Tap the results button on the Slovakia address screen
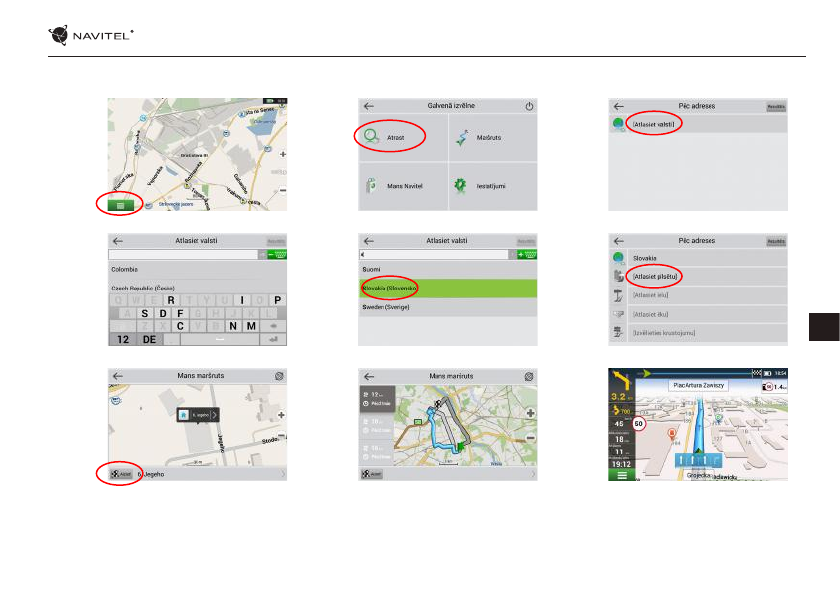Screen dimensions: 840x595 776,242
